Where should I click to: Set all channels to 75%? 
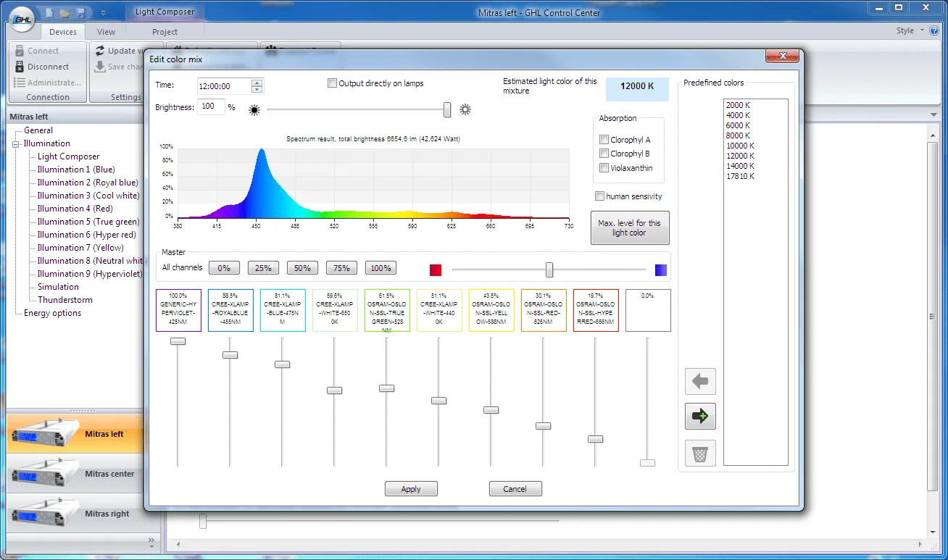[x=341, y=268]
